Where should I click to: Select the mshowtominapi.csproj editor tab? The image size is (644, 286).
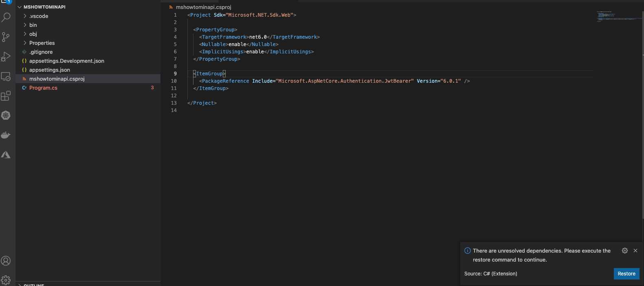(x=203, y=7)
